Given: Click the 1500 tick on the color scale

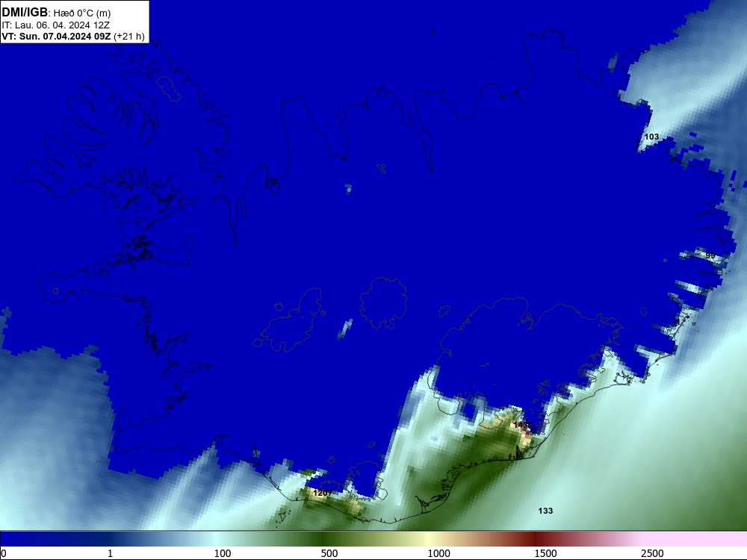Looking at the screenshot, I should (545, 553).
